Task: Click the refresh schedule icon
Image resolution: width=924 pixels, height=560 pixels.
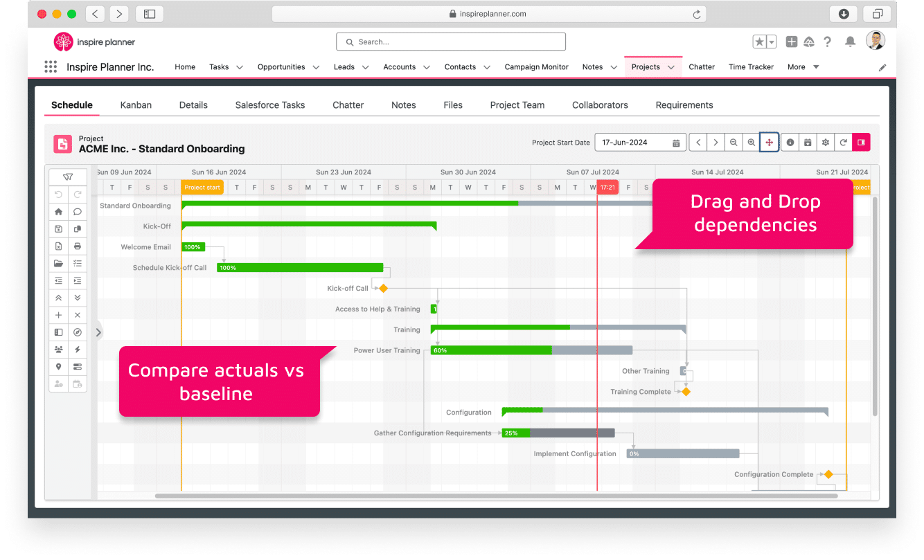Action: 843,143
